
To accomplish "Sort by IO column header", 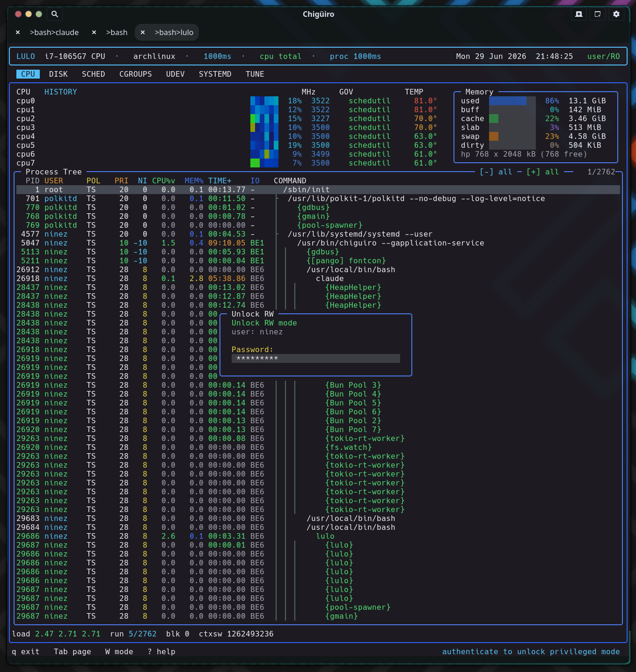I will click(255, 181).
